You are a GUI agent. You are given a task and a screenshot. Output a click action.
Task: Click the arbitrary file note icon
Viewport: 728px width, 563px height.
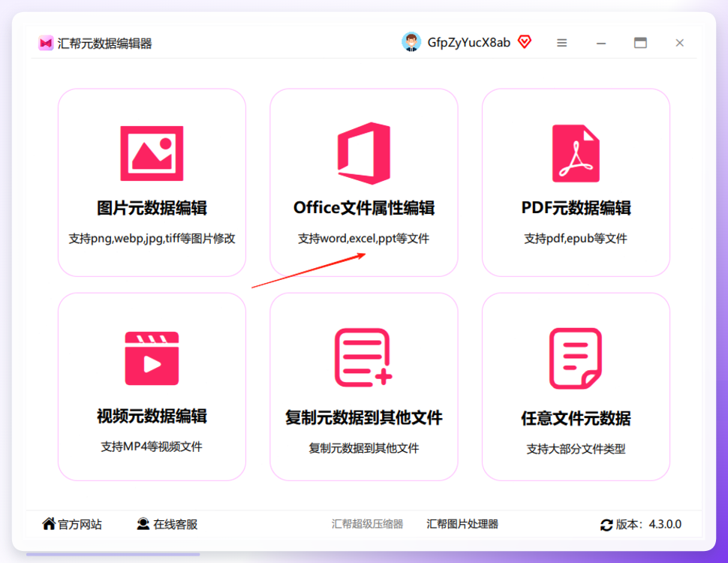pyautogui.click(x=576, y=358)
